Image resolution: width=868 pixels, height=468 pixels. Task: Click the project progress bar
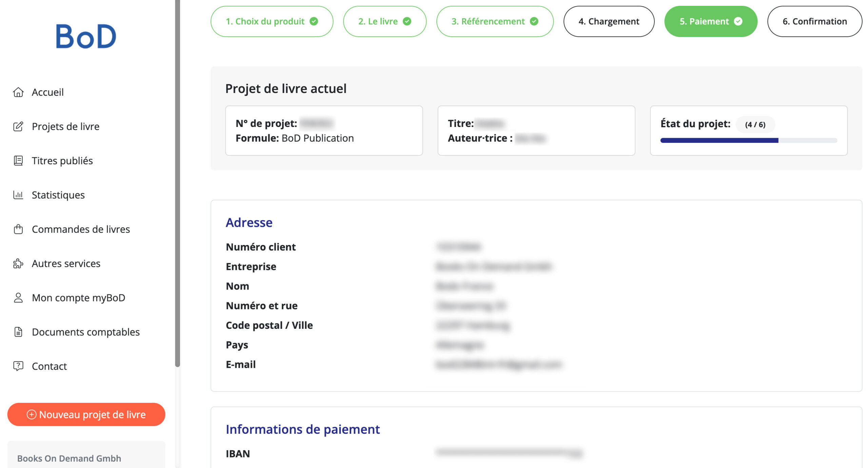click(749, 140)
